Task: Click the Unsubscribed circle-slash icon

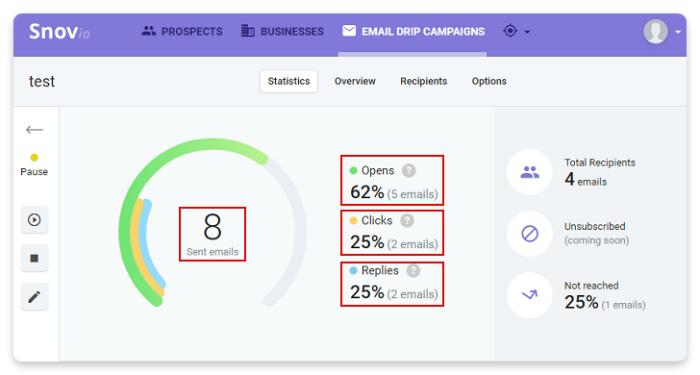Action: 530,233
